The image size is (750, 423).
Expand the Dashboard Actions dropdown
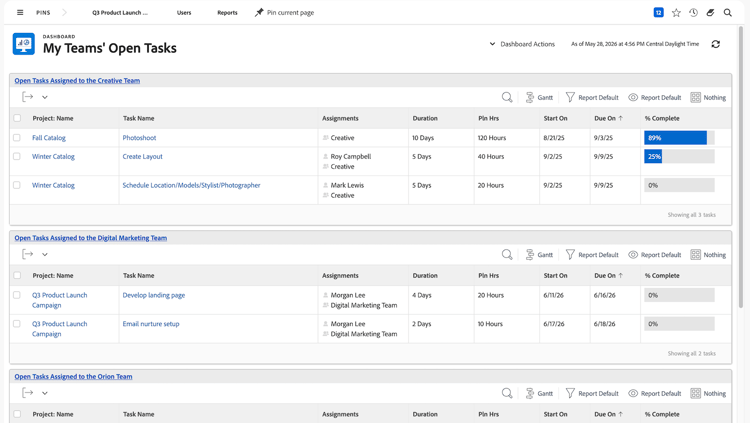(x=522, y=44)
